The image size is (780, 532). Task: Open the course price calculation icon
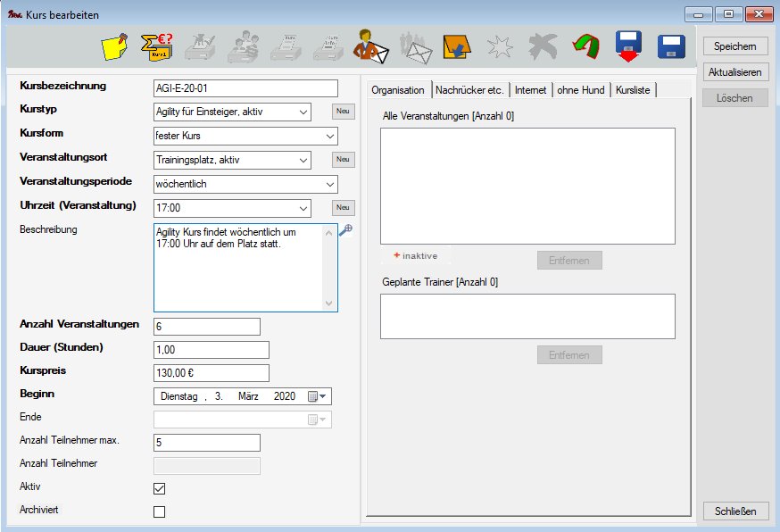tap(159, 46)
